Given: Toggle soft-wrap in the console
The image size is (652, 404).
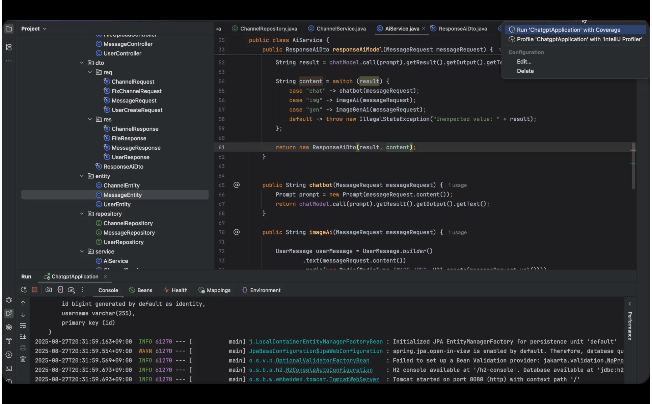Looking at the screenshot, I should tap(23, 325).
